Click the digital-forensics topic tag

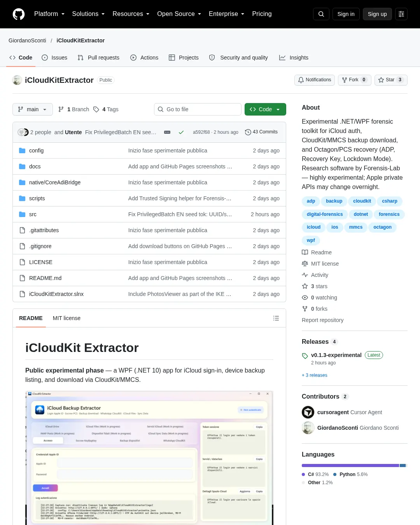pos(325,214)
